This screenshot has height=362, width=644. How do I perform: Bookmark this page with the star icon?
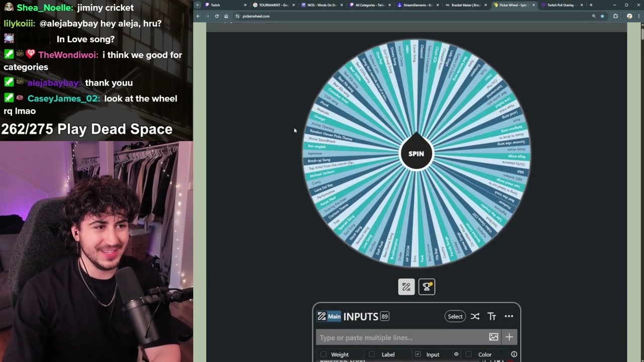click(x=602, y=16)
